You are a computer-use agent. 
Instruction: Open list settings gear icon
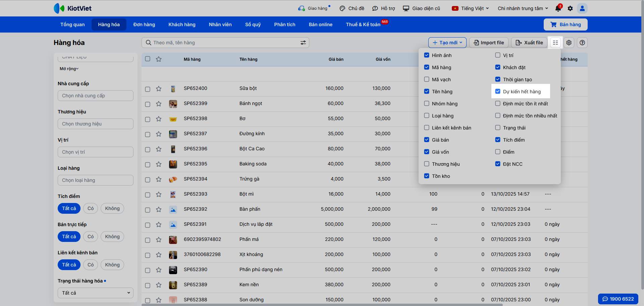(x=569, y=43)
